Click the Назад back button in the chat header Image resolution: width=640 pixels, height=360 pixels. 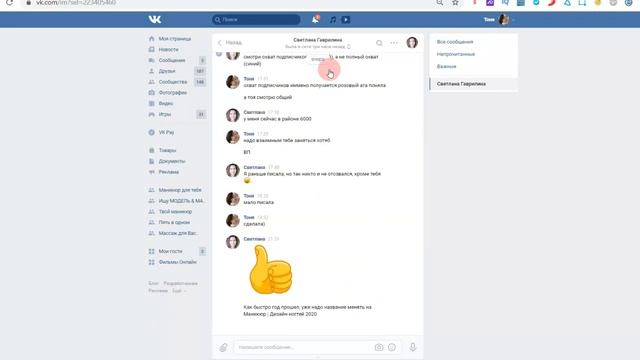230,42
